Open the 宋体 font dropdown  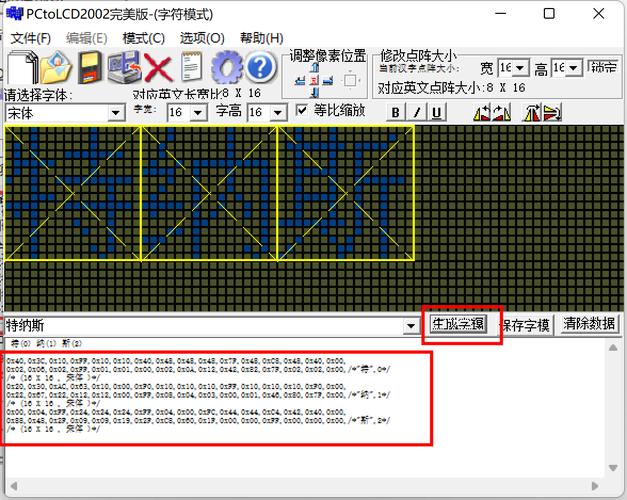coord(116,113)
